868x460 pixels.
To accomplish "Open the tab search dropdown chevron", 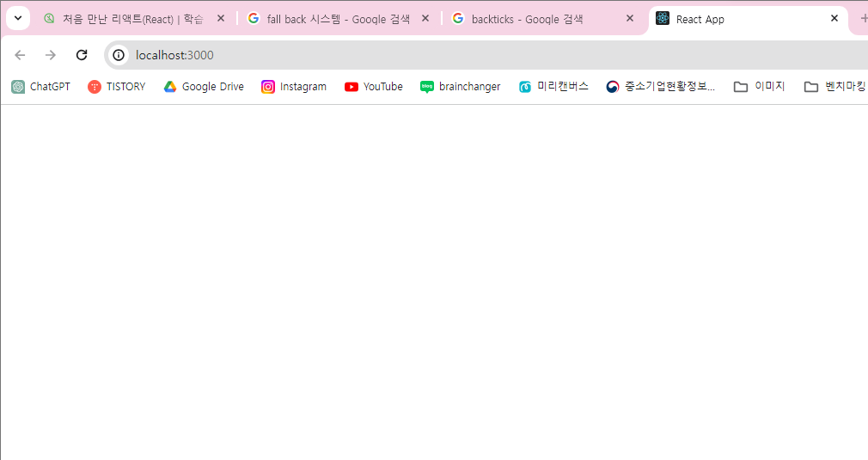I will [18, 18].
